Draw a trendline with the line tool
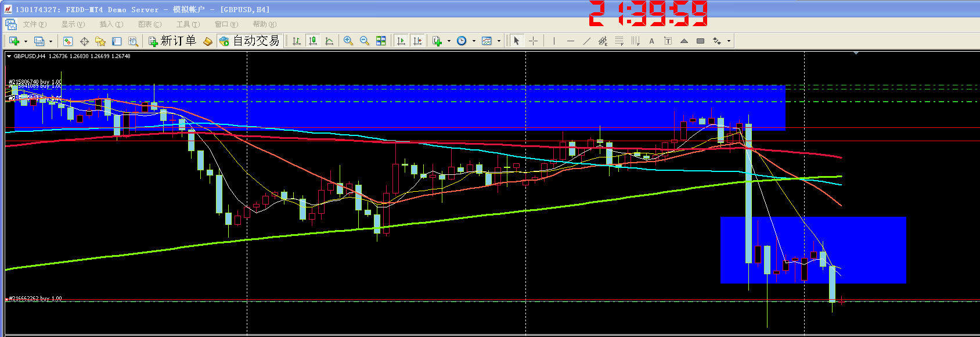The height and width of the screenshot is (337, 980). click(x=586, y=41)
